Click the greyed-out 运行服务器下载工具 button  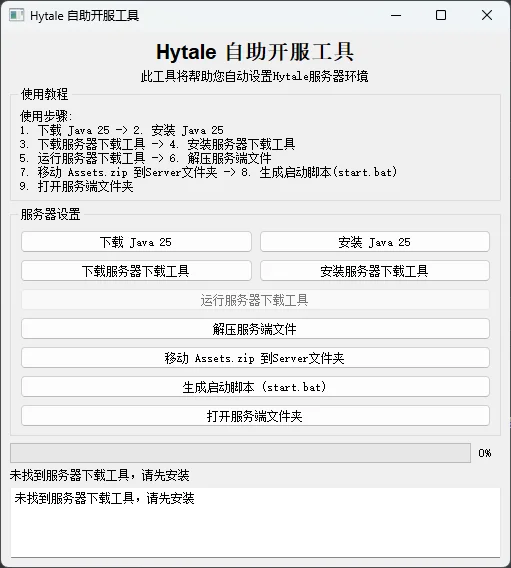tap(255, 300)
